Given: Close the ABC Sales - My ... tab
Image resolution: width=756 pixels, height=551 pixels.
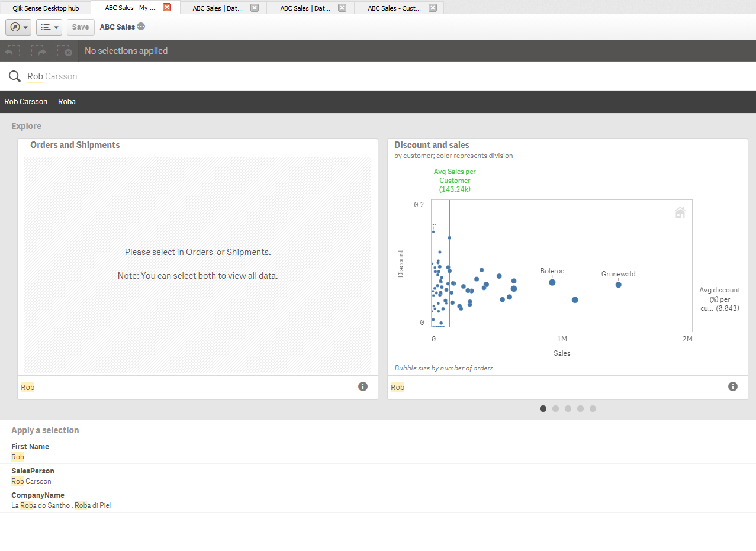Looking at the screenshot, I should 167,8.
